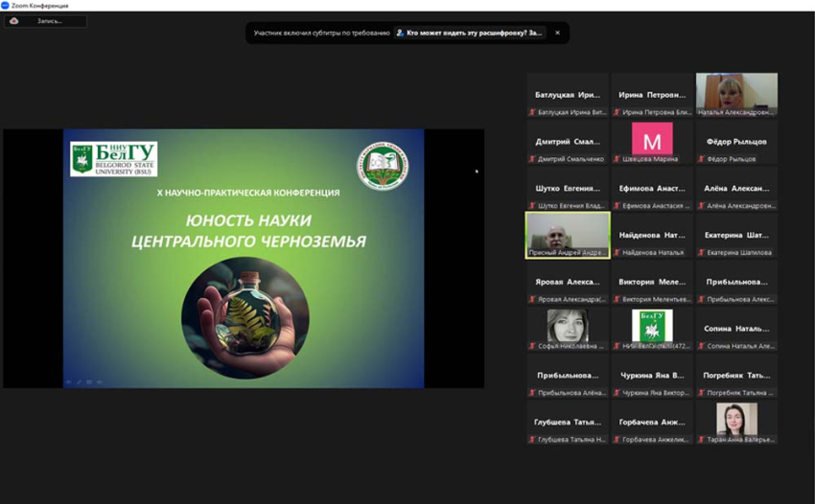Click muted mic icon for Ефимова Анастасия
The height and width of the screenshot is (504, 815).
[617, 205]
